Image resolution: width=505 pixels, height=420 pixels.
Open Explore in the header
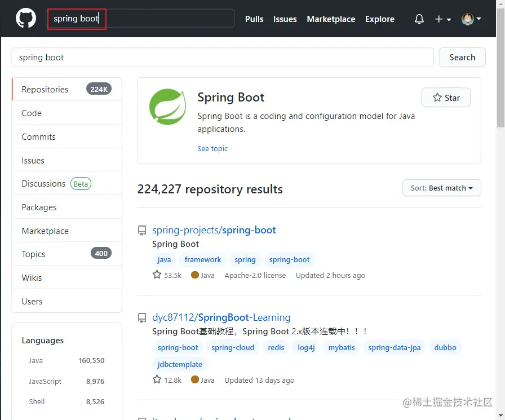380,19
